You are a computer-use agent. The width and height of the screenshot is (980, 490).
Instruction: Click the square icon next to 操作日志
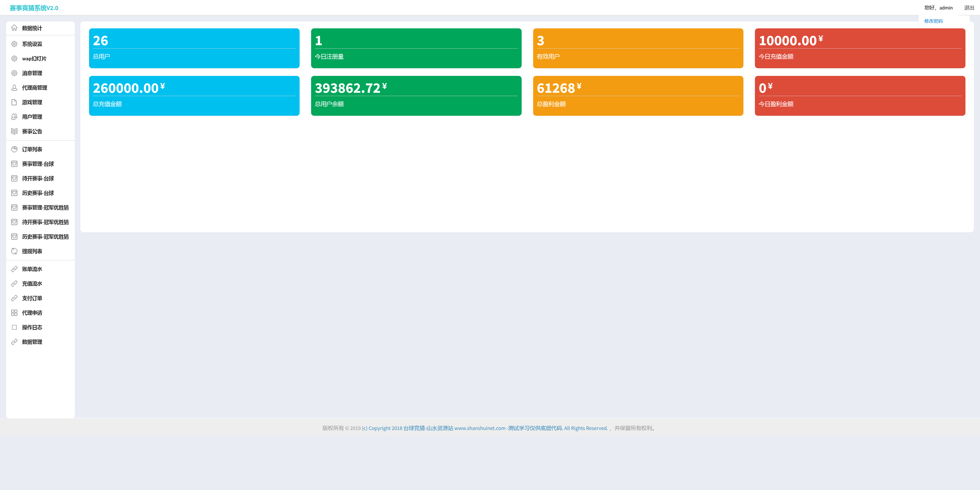(x=14, y=328)
